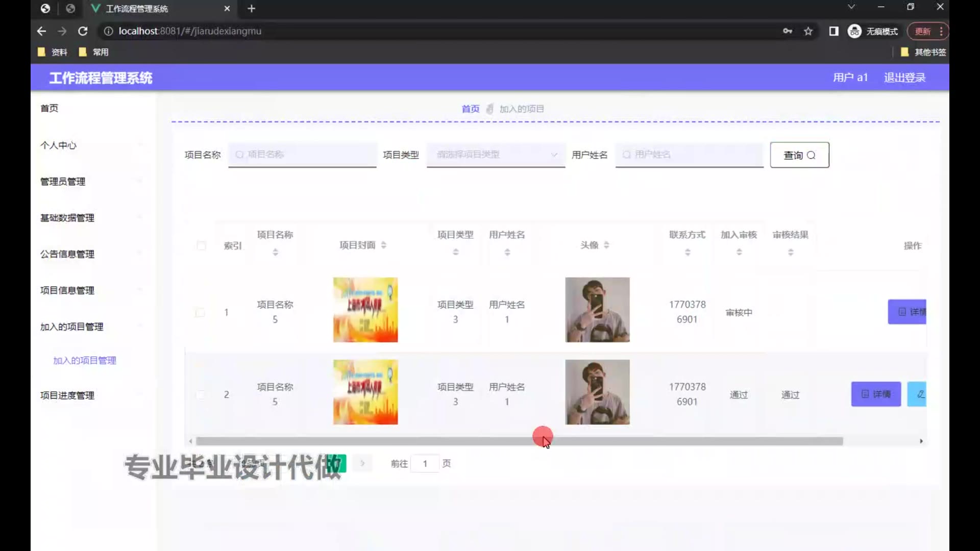980x551 pixels.
Task: Check the row 1 checkbox
Action: (200, 312)
